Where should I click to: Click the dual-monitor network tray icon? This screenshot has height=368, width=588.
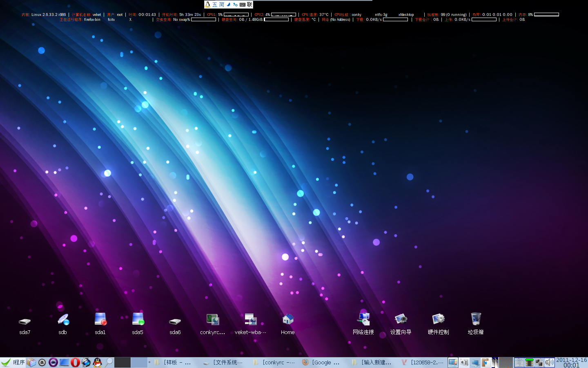click(x=539, y=362)
